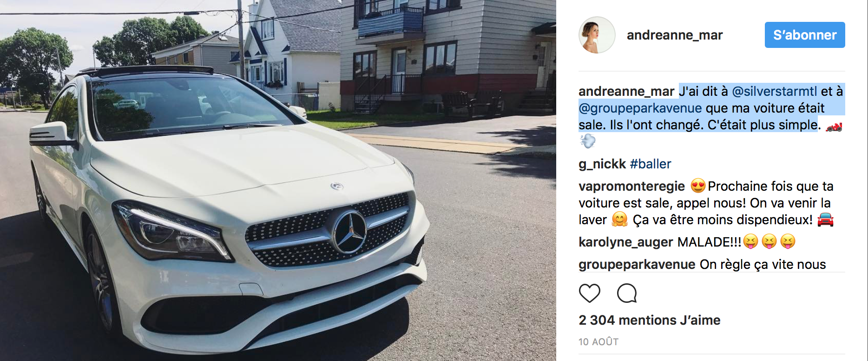Like the post with the heart icon
868x361 pixels.
(589, 294)
